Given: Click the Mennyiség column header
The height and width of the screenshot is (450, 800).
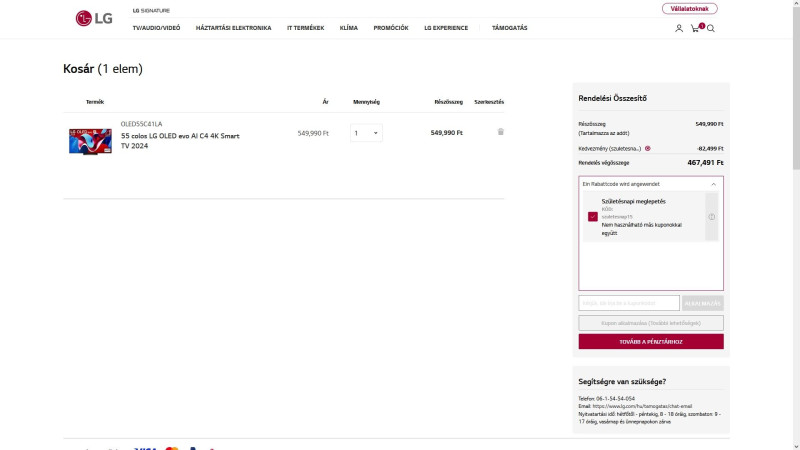Looking at the screenshot, I should 366,102.
